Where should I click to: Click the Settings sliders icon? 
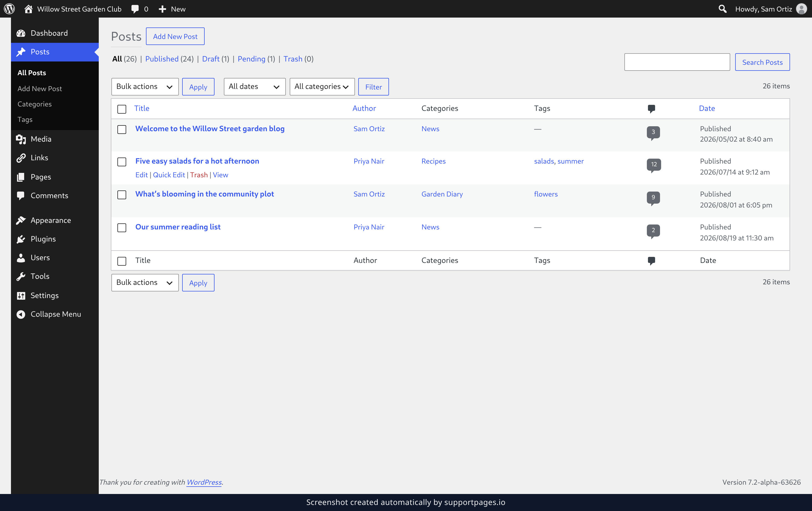(x=21, y=296)
